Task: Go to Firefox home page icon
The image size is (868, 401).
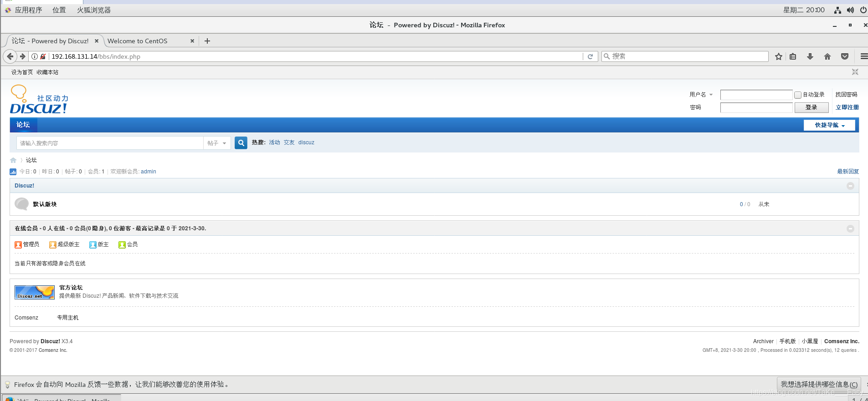Action: tap(827, 56)
